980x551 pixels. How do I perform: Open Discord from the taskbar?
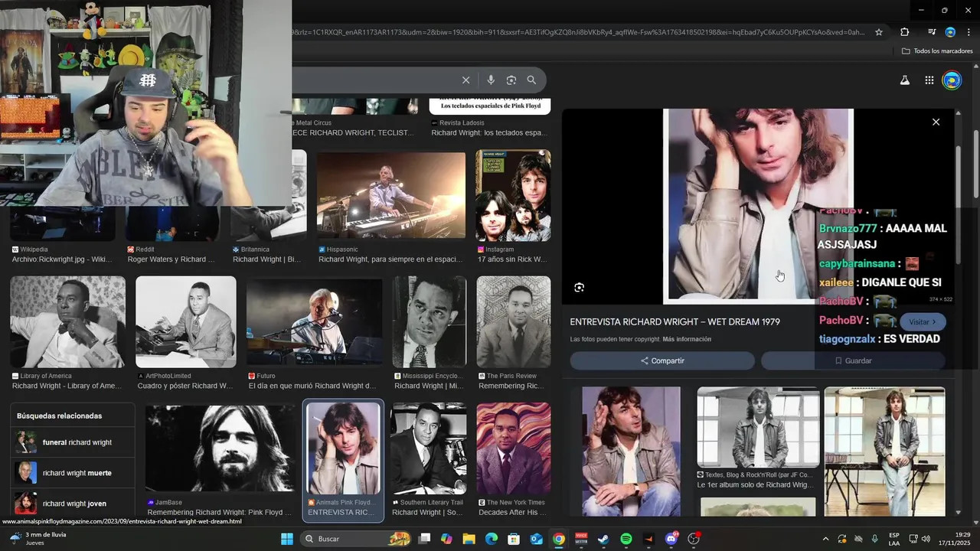pos(671,539)
